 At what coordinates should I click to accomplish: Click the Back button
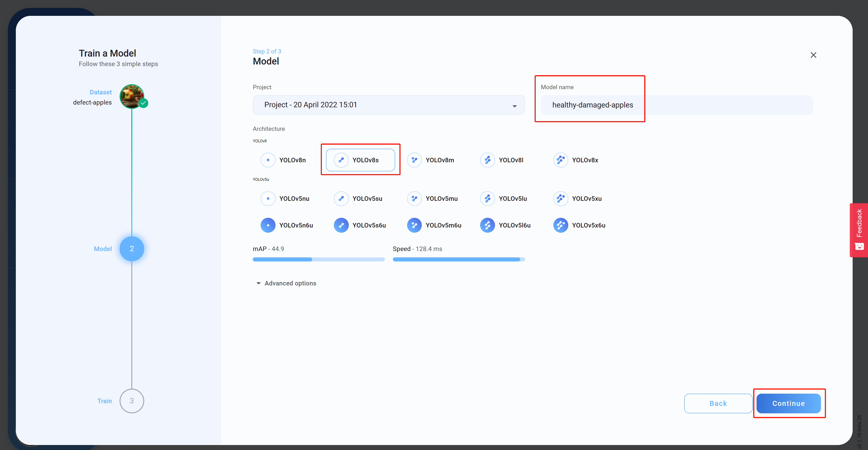(718, 403)
